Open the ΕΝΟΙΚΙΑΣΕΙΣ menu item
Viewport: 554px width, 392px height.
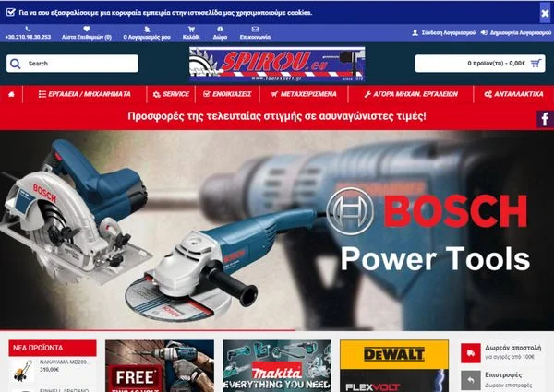click(x=227, y=94)
